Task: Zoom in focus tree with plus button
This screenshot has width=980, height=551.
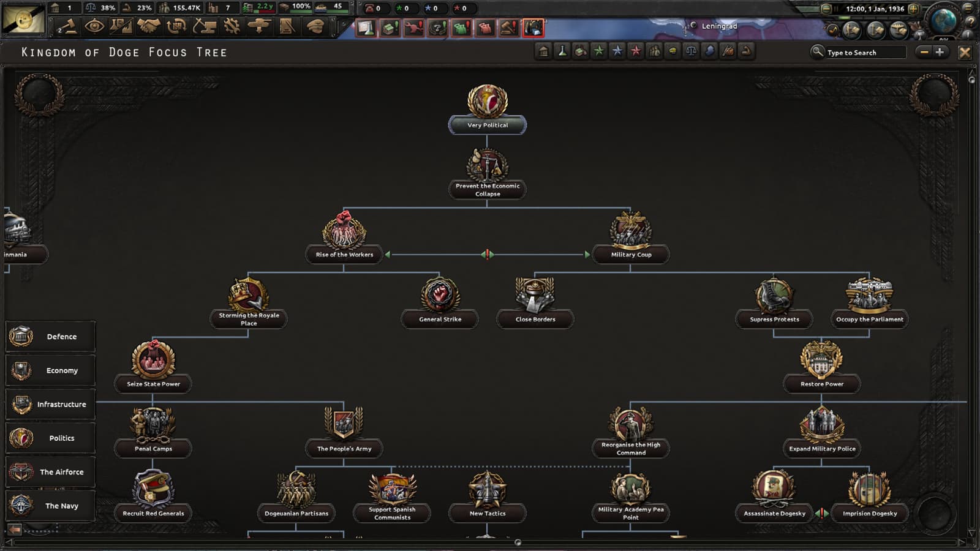Action: 940,52
